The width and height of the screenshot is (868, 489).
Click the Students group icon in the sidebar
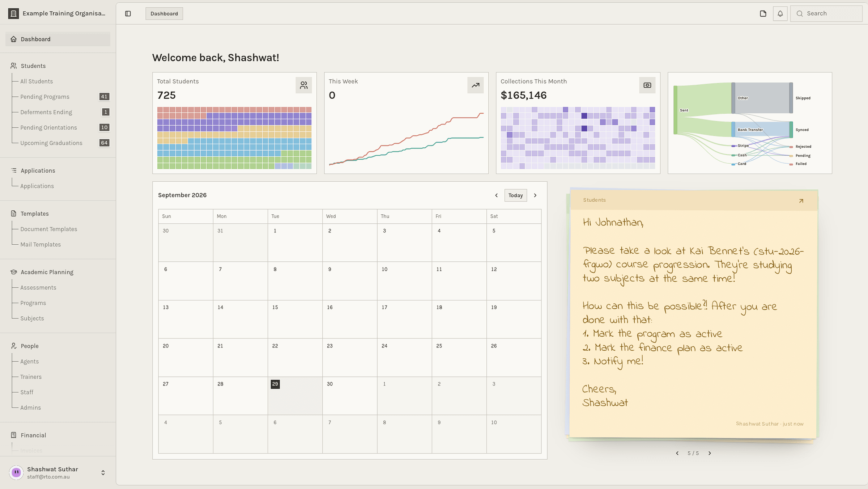tap(14, 66)
